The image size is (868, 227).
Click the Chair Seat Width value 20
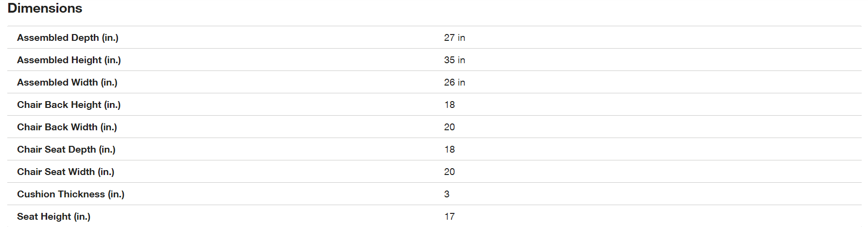pos(450,172)
